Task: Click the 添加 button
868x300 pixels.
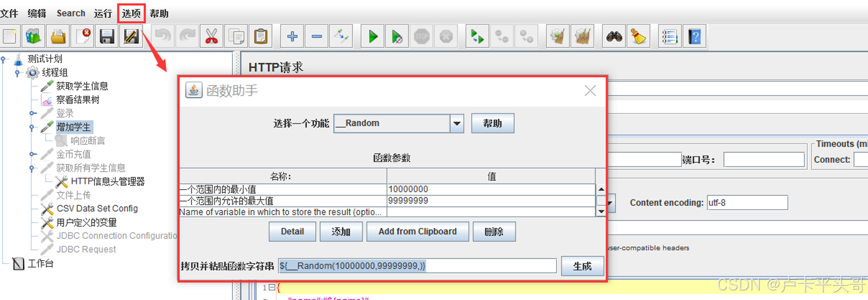Action: (341, 232)
